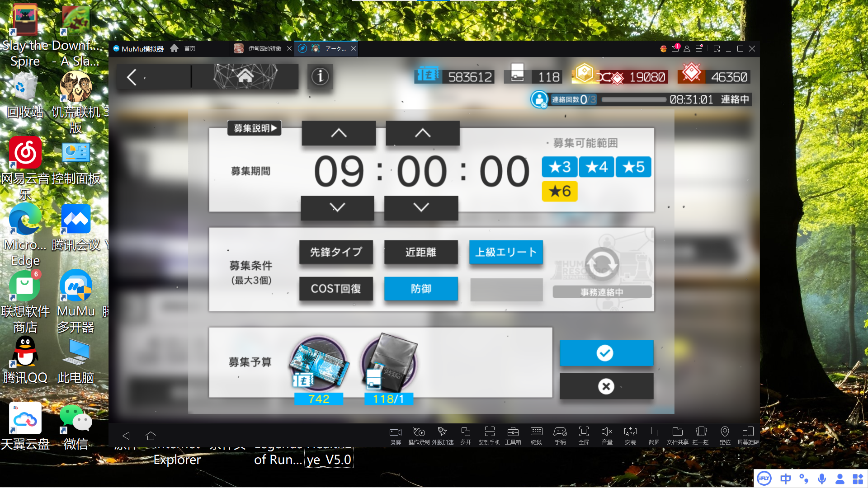Click the Android back triangle button

126,436
